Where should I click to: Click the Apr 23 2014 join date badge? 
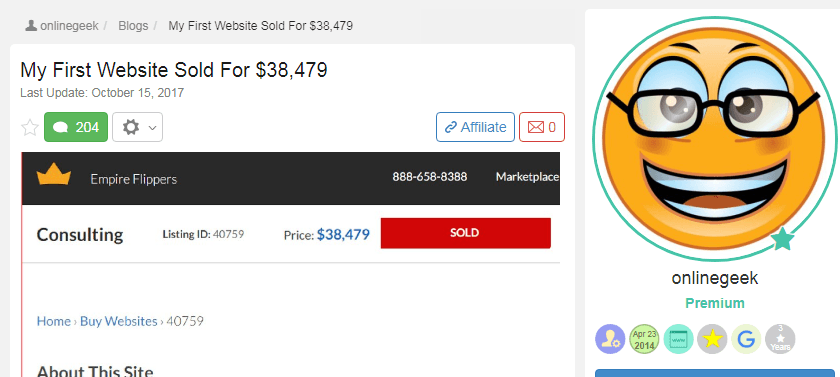(644, 339)
